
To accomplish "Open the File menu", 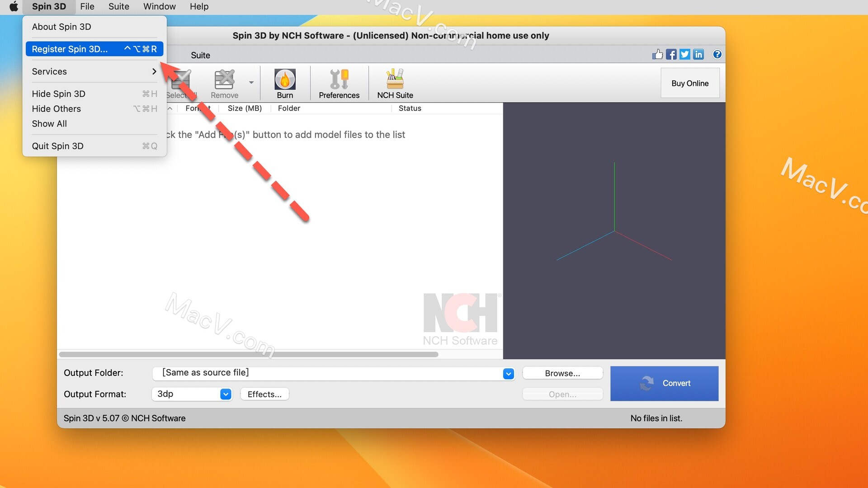I will (87, 6).
